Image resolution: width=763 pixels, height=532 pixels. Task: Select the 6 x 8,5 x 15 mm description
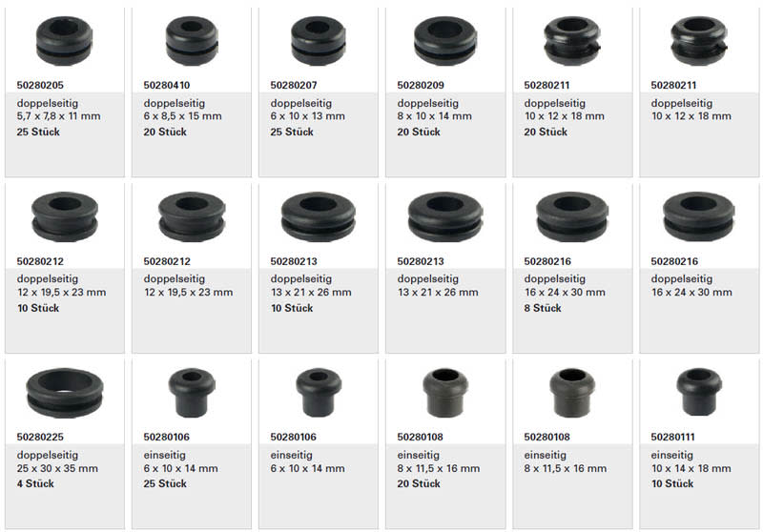click(182, 116)
